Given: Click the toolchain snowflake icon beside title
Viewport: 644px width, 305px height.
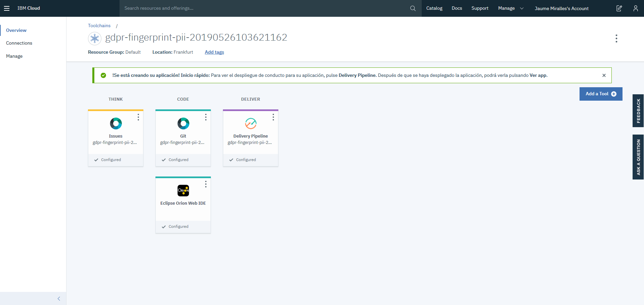Looking at the screenshot, I should 95,39.
